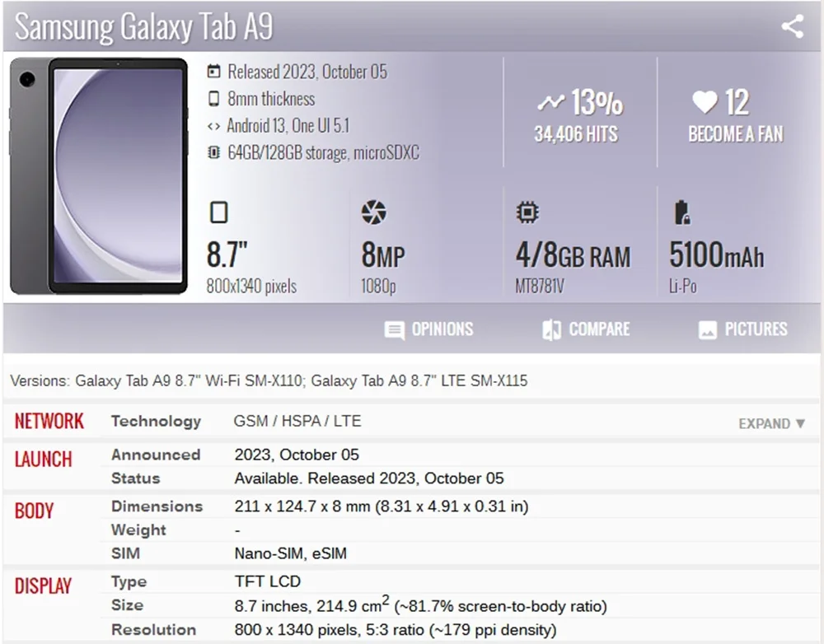Click the MT8781V chipset text
Screen dimensions: 824x644
(540, 287)
